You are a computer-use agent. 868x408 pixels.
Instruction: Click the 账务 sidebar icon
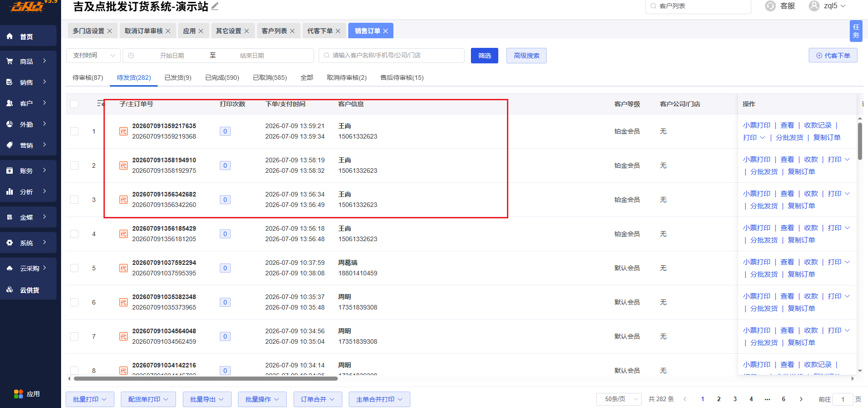coord(10,170)
